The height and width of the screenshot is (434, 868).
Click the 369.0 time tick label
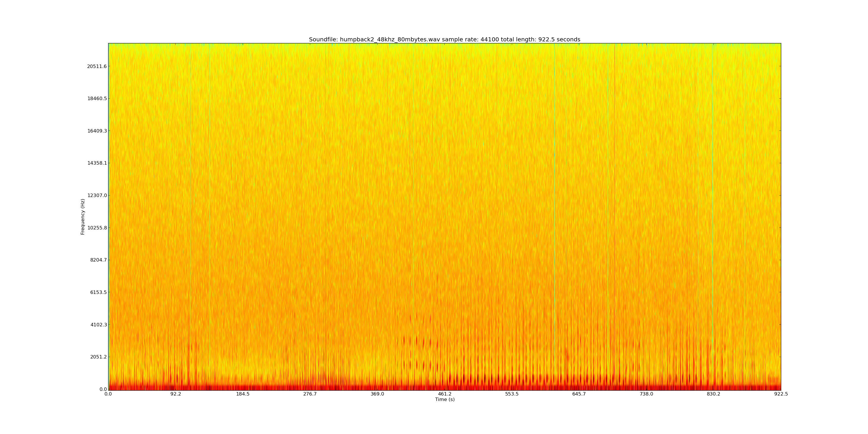click(377, 394)
